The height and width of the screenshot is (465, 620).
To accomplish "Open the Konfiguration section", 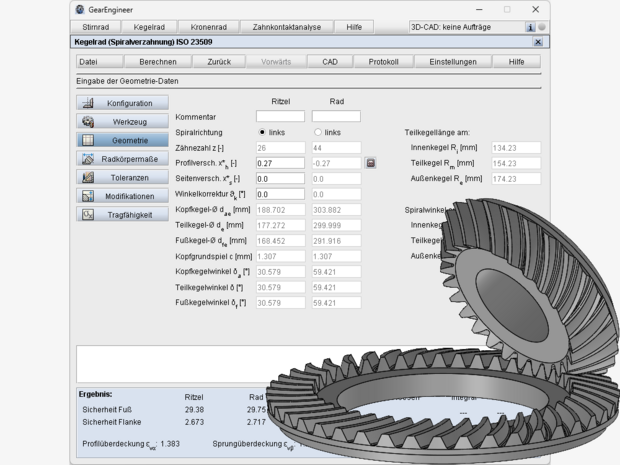I will click(122, 103).
